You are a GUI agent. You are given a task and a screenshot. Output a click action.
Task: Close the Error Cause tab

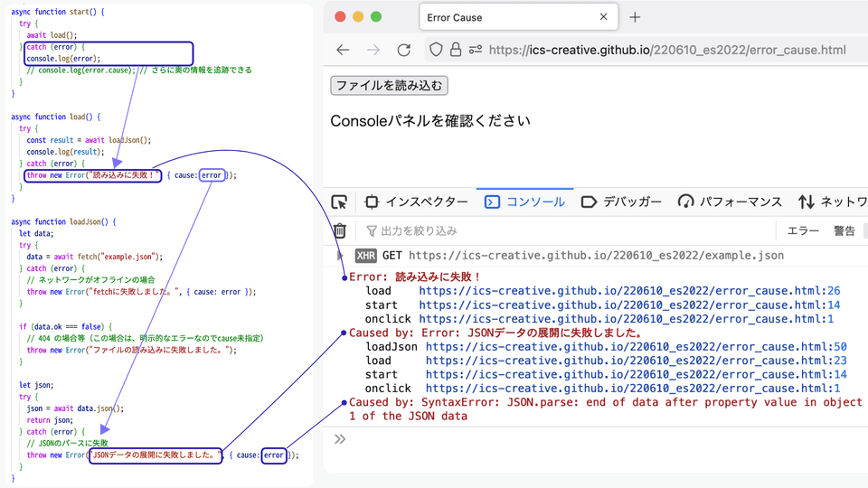[604, 17]
